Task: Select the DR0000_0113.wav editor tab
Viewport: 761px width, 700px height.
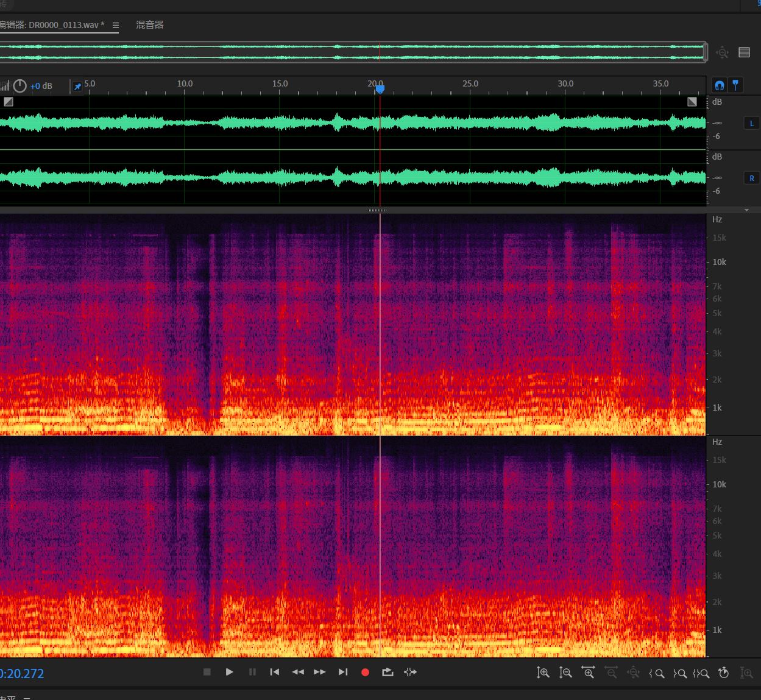Action: pos(55,25)
